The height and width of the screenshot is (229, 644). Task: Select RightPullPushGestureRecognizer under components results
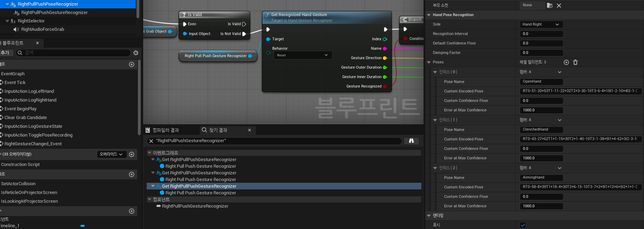[195, 206]
